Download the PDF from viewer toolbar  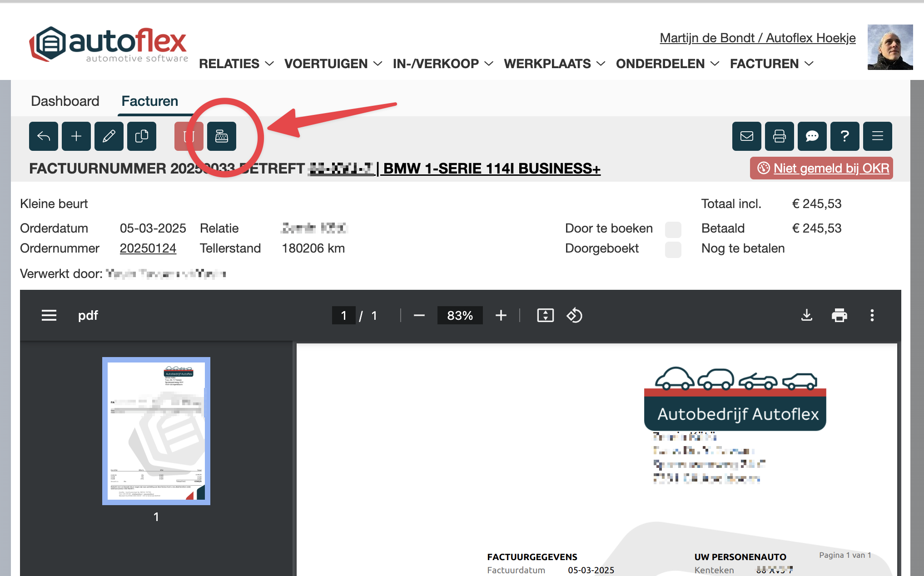tap(806, 315)
